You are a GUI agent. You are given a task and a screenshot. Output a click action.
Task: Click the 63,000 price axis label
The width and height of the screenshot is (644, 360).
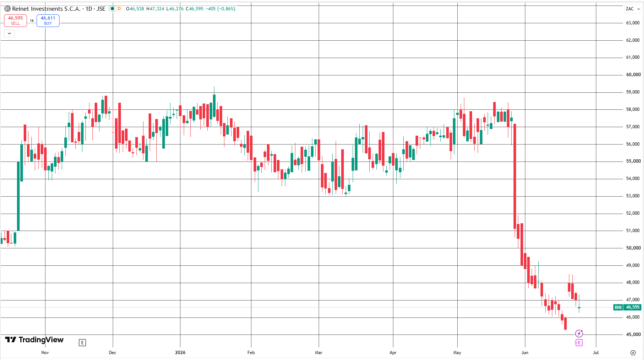(633, 23)
